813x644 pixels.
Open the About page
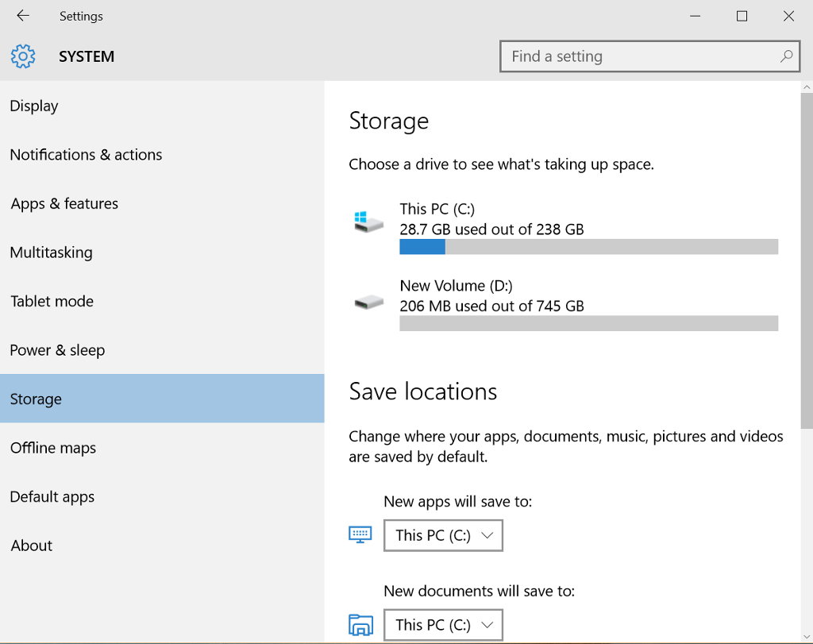(32, 546)
